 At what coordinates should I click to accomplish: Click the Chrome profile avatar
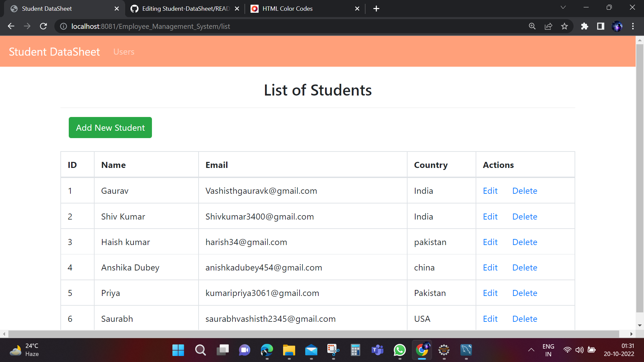tap(618, 26)
